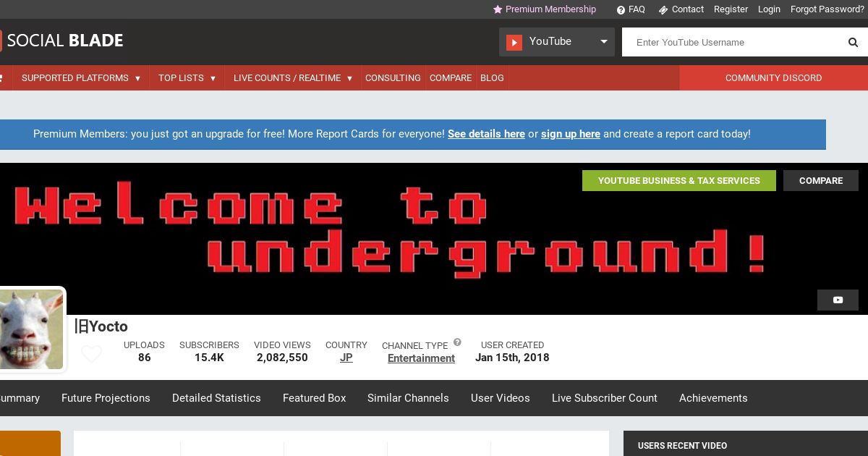Viewport: 868px width, 456px height.
Task: Click the video views value 2,082,550
Action: coord(282,358)
